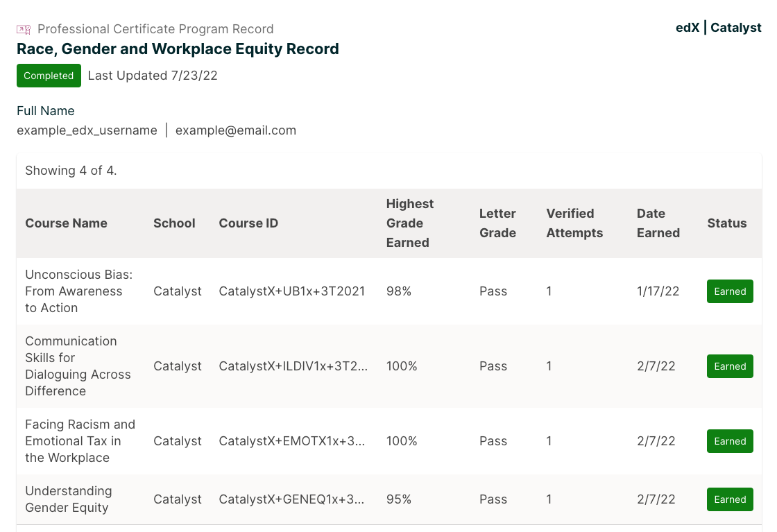Sort by Course ID column header
The height and width of the screenshot is (532, 777).
point(248,223)
